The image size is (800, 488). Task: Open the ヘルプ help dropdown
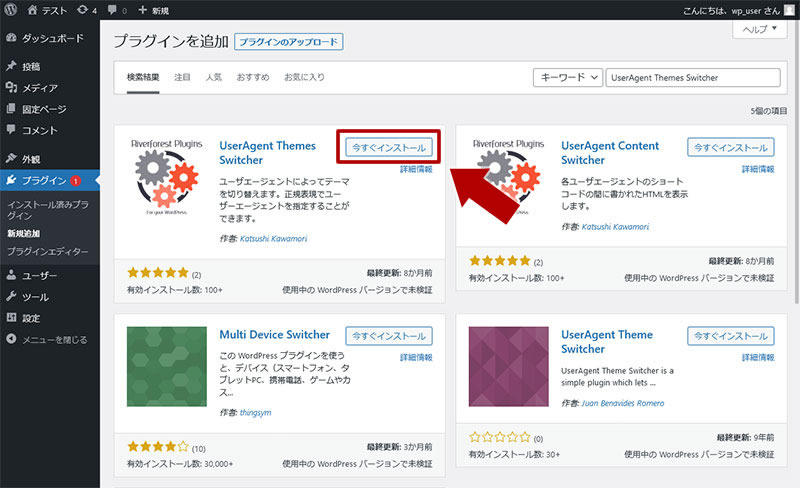[x=760, y=29]
